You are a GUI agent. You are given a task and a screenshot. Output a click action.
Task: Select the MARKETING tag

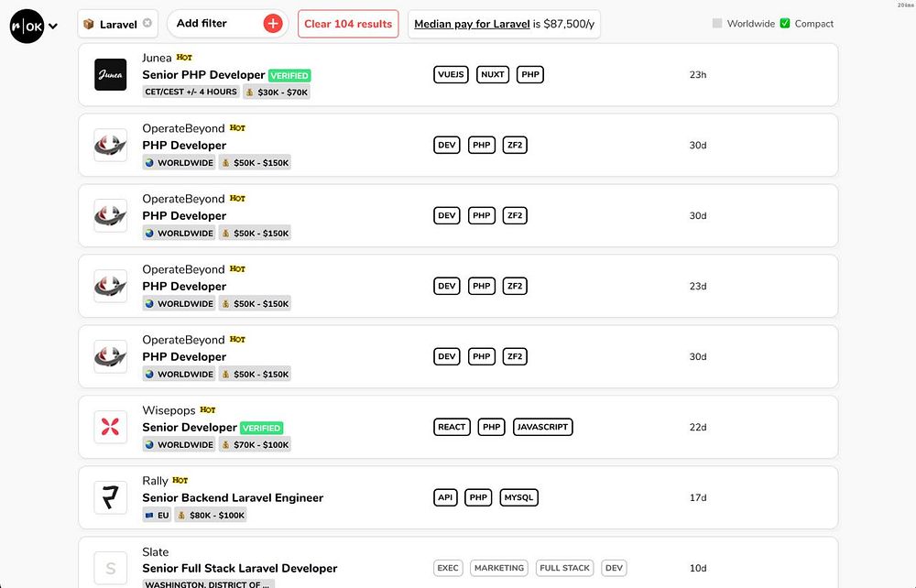(499, 568)
